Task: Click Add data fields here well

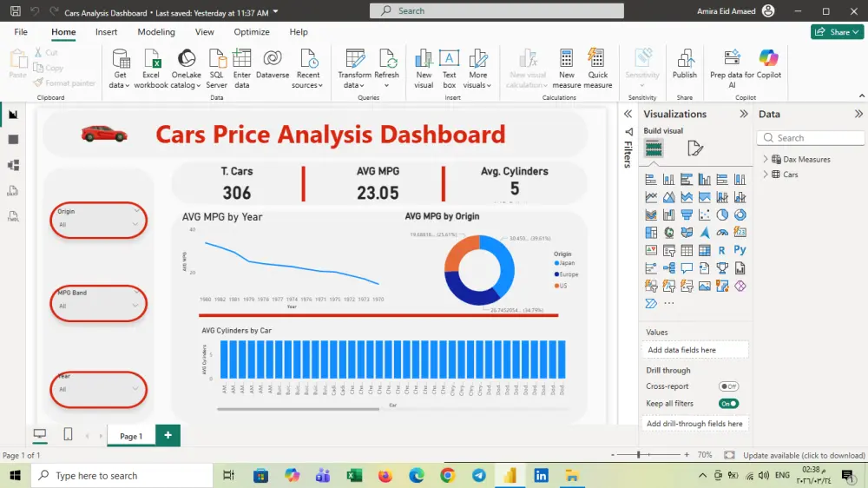Action: click(697, 350)
